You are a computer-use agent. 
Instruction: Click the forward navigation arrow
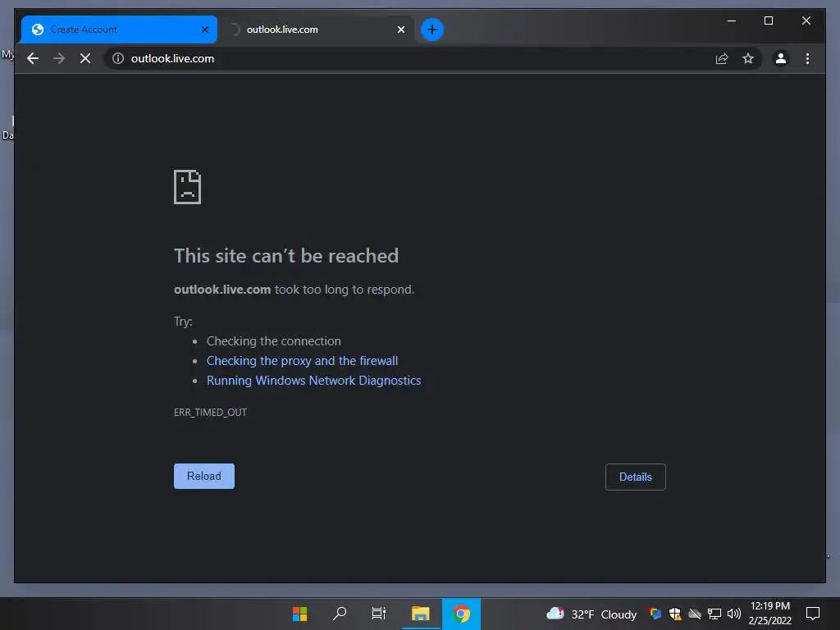pyautogui.click(x=59, y=58)
